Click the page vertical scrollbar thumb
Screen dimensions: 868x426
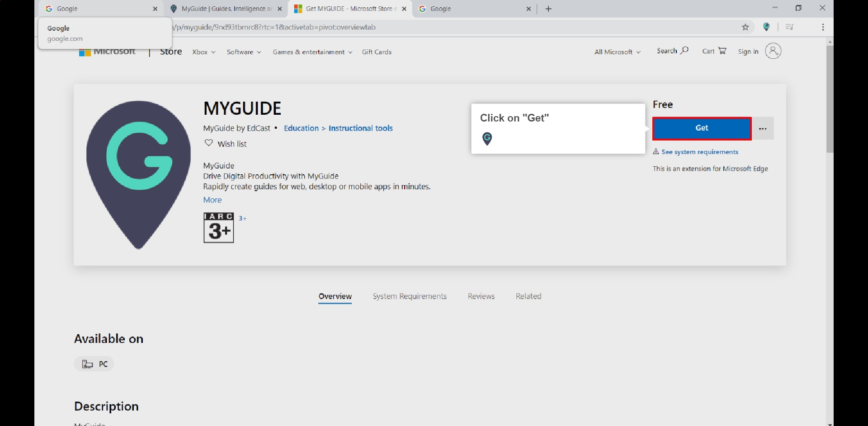[830, 98]
